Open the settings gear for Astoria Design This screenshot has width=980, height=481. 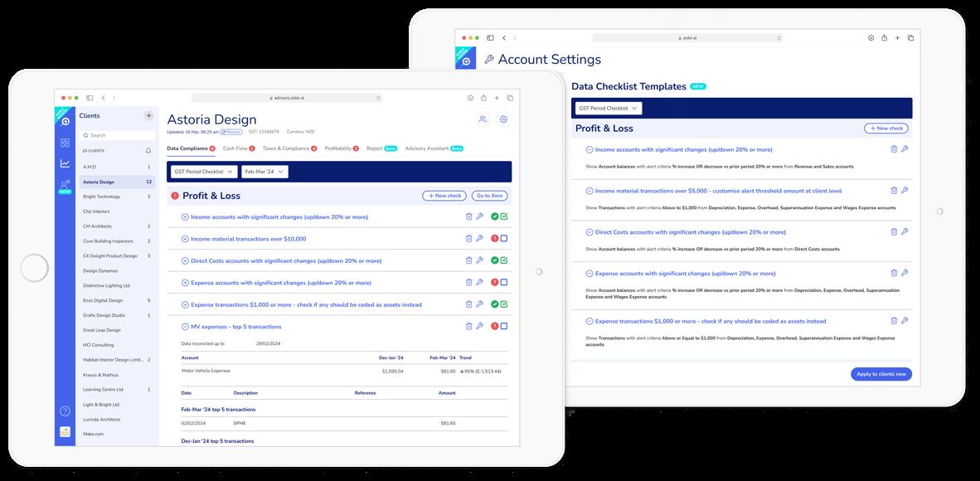pos(504,119)
